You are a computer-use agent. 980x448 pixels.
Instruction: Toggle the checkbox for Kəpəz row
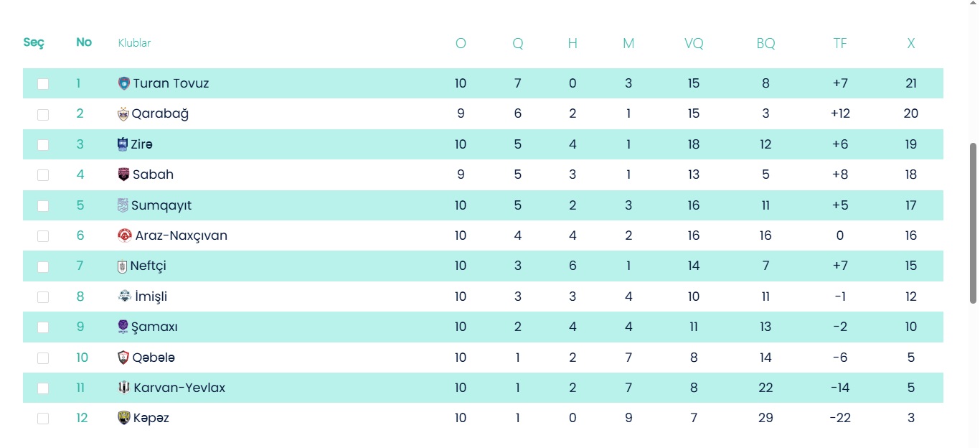[x=43, y=419]
